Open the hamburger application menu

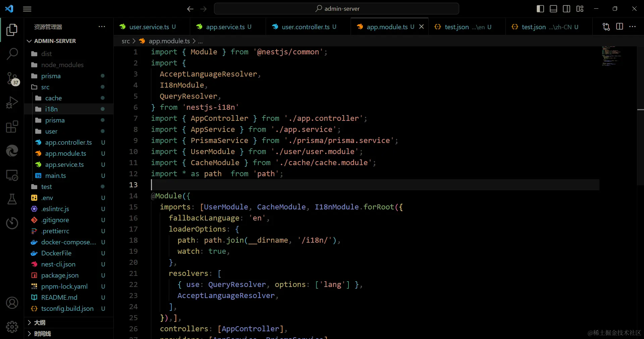coord(27,9)
